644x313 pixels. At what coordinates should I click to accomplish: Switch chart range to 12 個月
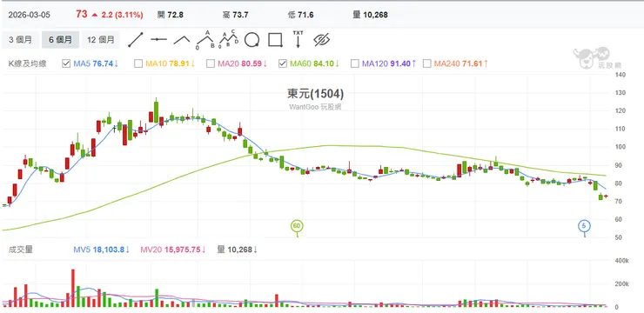[101, 40]
